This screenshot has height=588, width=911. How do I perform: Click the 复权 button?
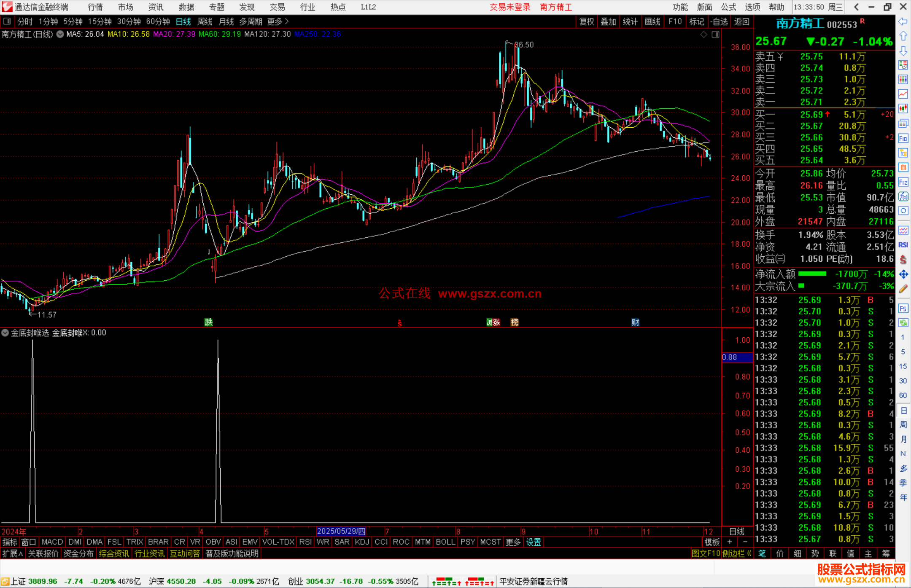click(x=586, y=21)
